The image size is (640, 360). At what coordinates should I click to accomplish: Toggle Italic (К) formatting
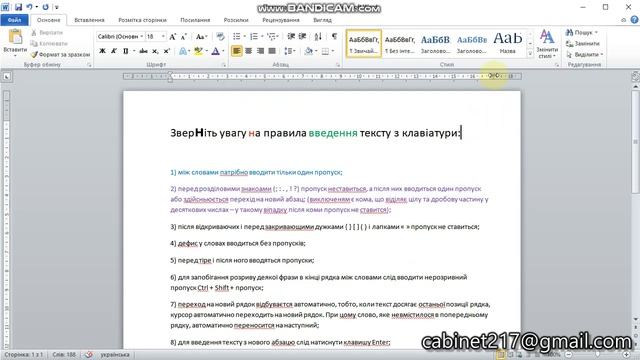114,51
